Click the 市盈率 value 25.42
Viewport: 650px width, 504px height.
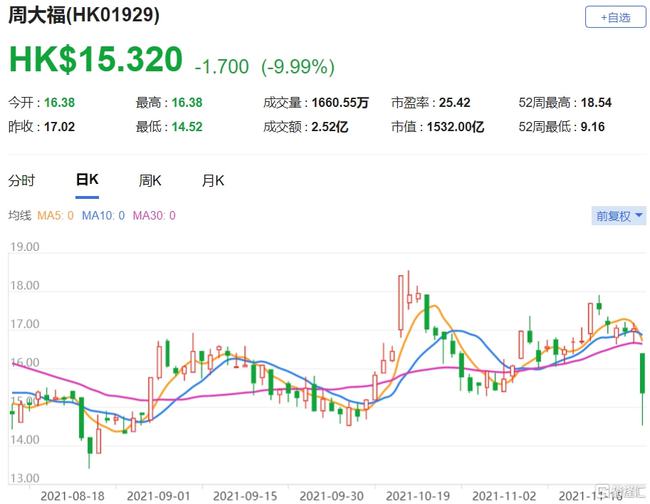(454, 102)
